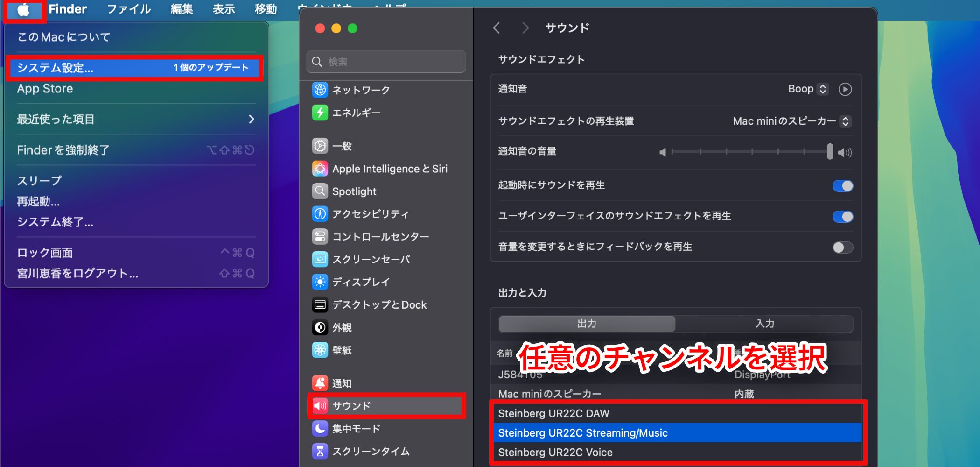
Task: Choose システム終了… from Apple menu
Action: pos(136,222)
